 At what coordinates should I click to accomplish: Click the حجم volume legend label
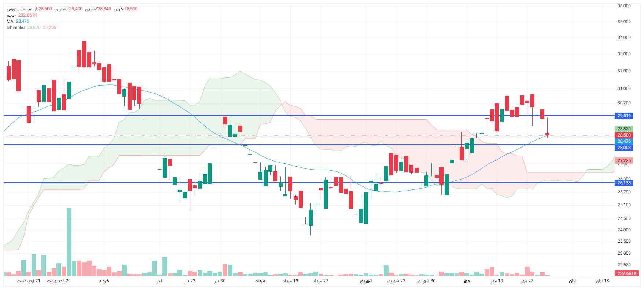11,15
